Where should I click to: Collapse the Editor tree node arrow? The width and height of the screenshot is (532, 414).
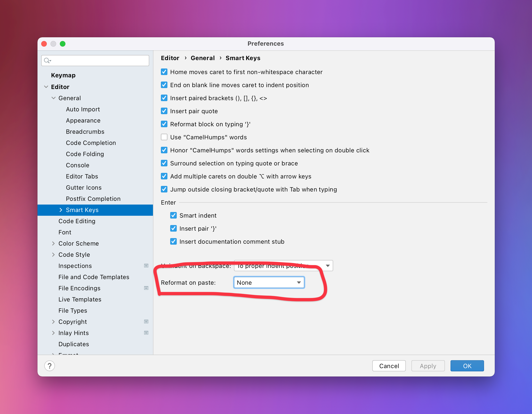tap(46, 87)
